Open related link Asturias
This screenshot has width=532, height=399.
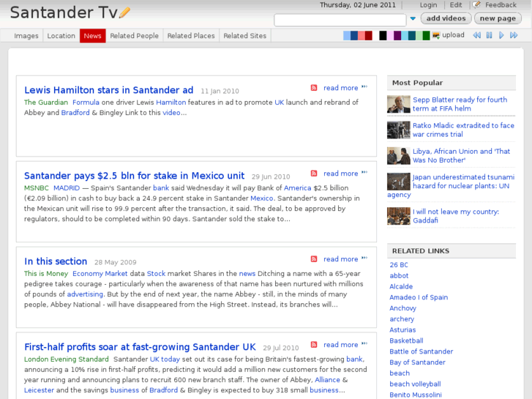(402, 329)
